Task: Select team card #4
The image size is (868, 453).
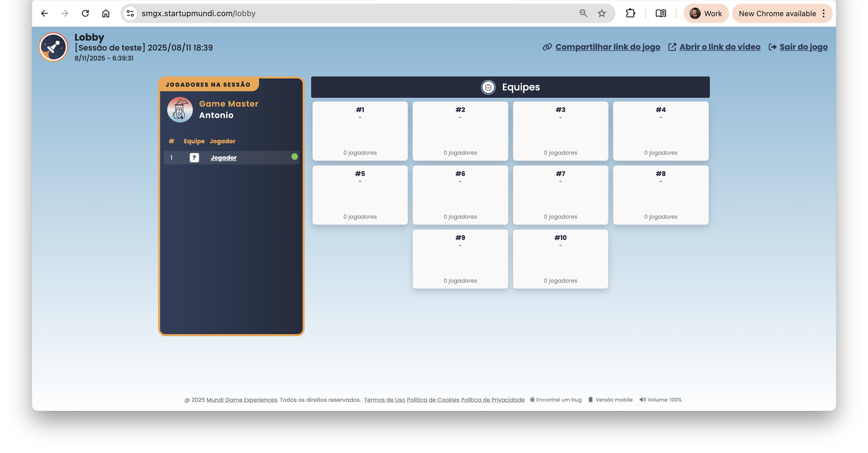Action: (x=661, y=131)
